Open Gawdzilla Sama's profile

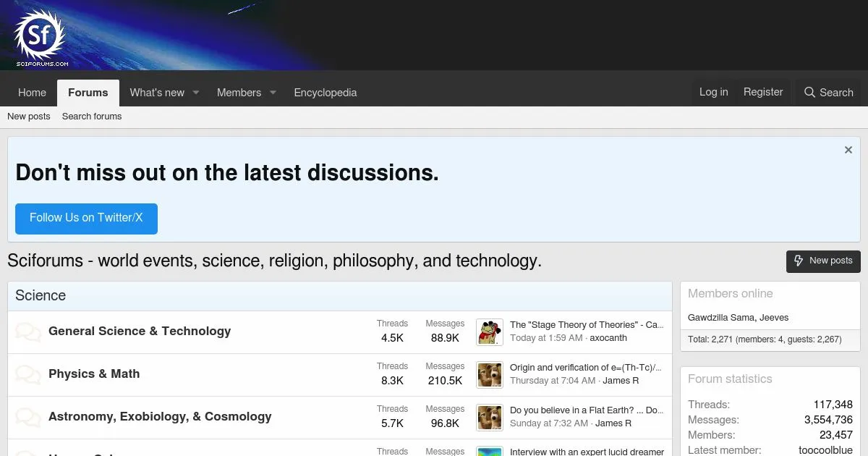click(x=721, y=318)
